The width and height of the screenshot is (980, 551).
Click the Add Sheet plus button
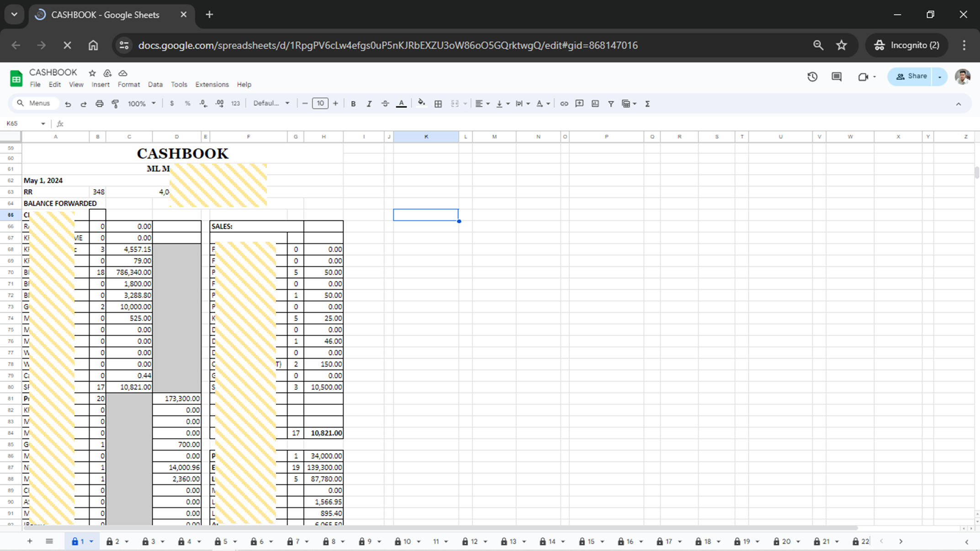30,541
